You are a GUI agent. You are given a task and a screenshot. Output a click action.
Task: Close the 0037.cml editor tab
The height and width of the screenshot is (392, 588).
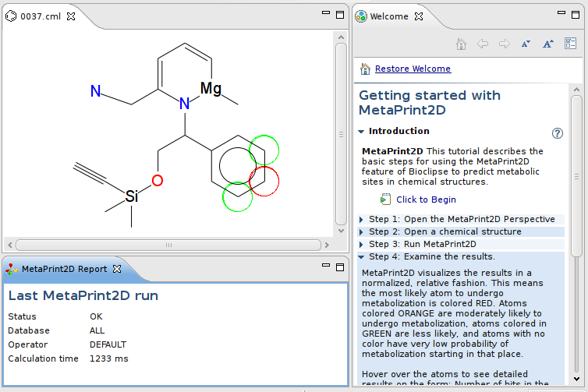pyautogui.click(x=71, y=16)
